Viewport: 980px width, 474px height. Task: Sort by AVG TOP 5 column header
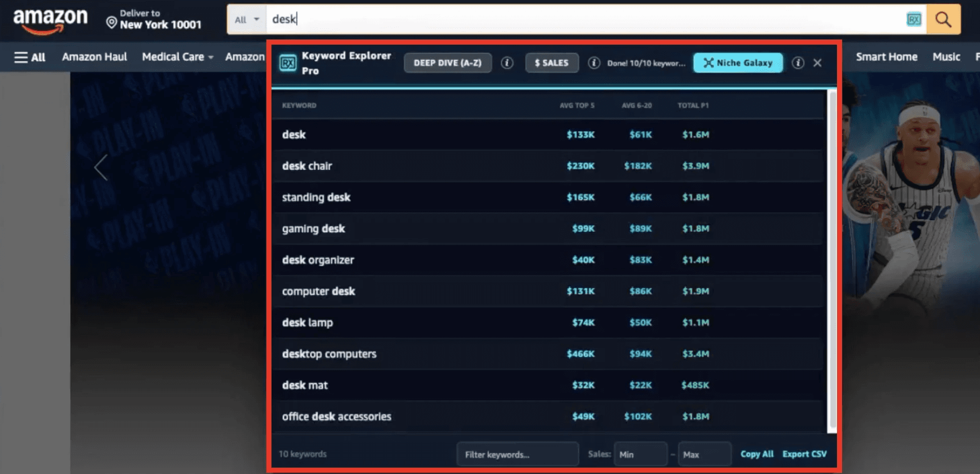(x=577, y=105)
